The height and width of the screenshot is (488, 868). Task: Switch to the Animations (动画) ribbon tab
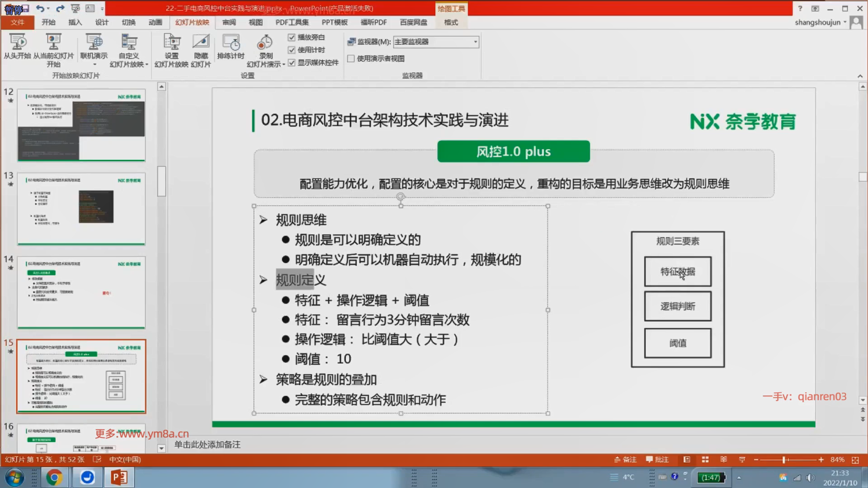click(155, 22)
